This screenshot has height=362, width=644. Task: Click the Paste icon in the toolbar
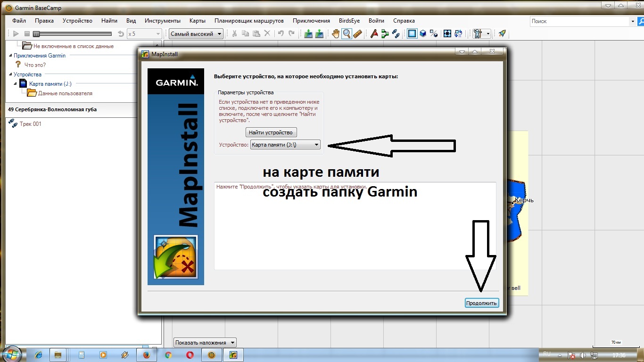[x=256, y=34]
